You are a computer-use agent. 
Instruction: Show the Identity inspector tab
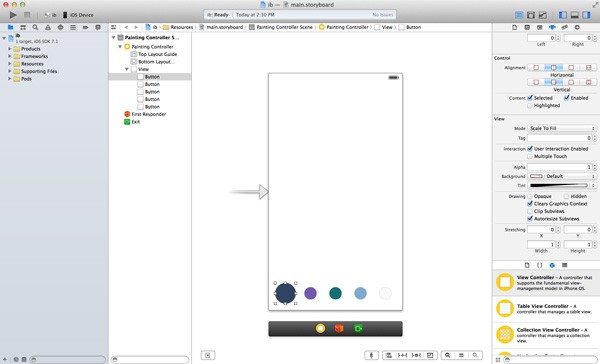point(540,28)
